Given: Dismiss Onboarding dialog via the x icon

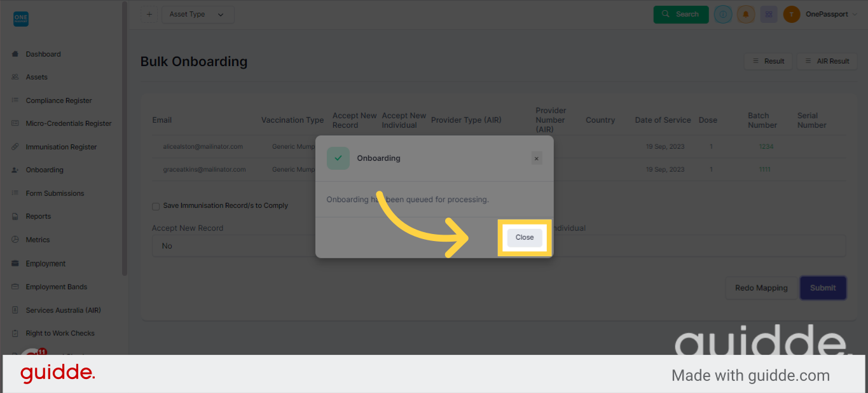Looking at the screenshot, I should 537,158.
